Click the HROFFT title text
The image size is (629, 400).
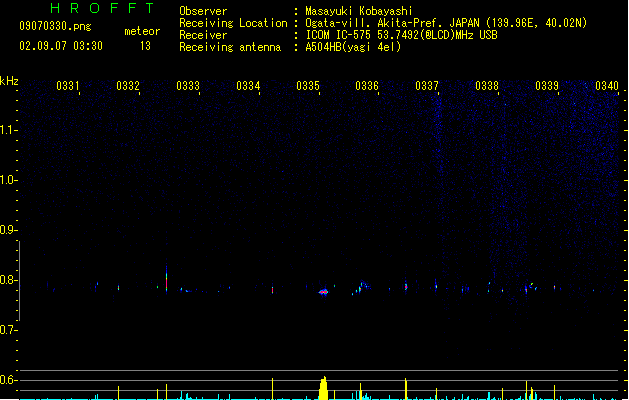[x=102, y=8]
